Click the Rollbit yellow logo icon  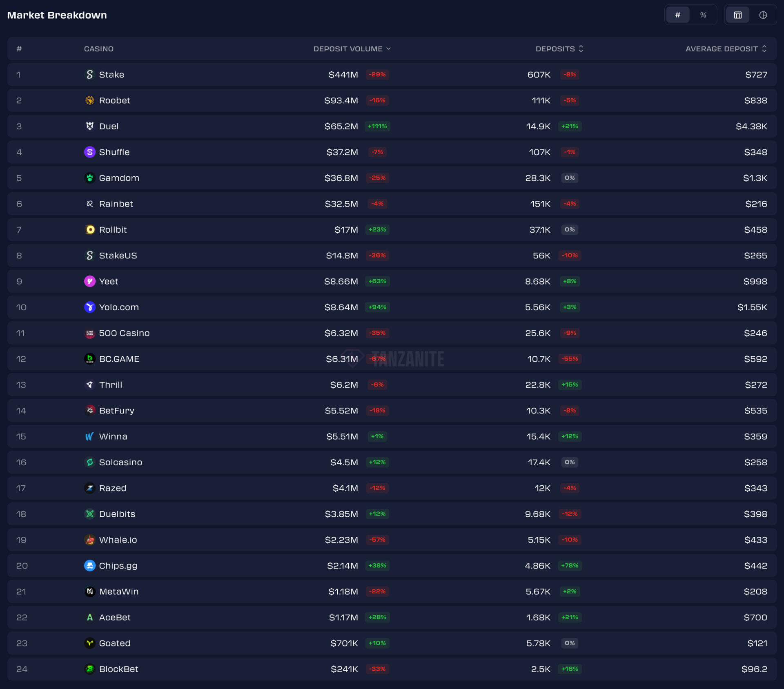pos(89,229)
